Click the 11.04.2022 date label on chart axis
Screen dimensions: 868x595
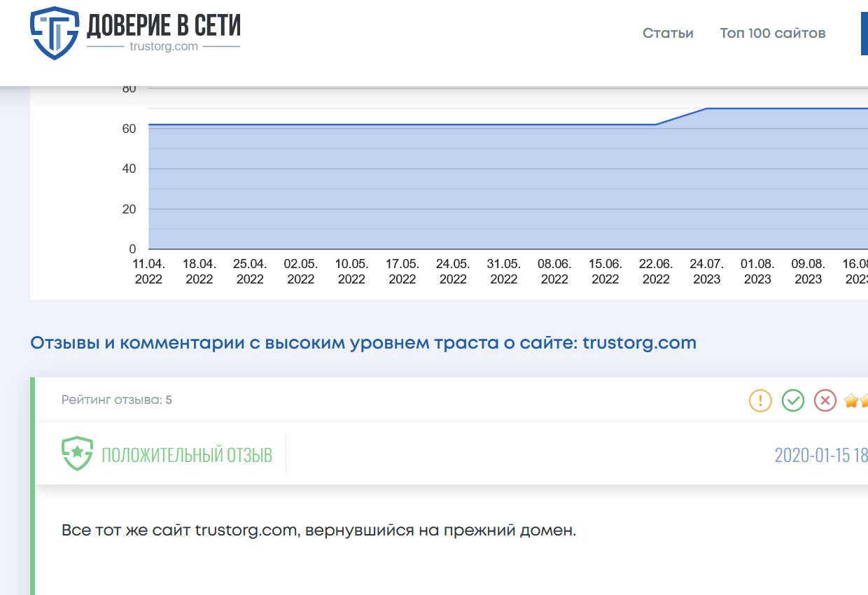coord(148,272)
